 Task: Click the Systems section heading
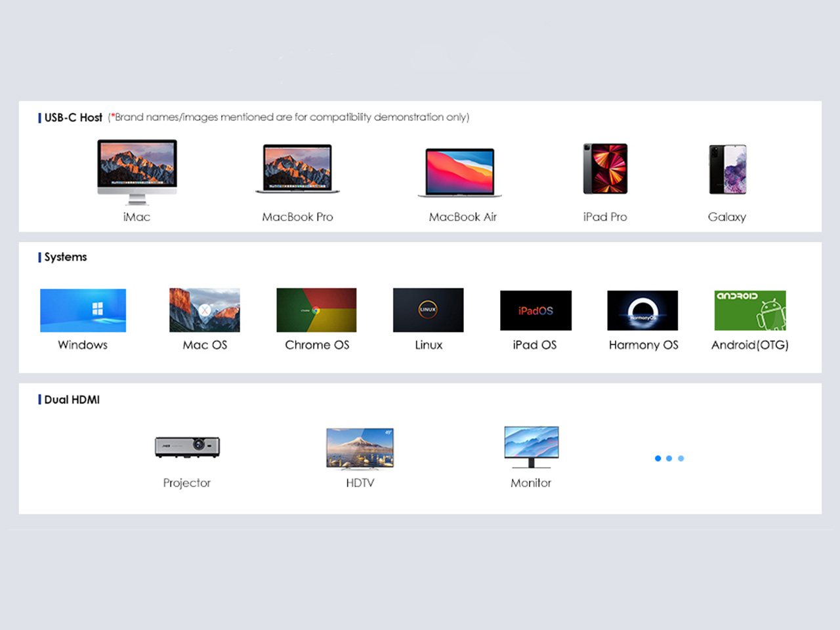coord(65,257)
